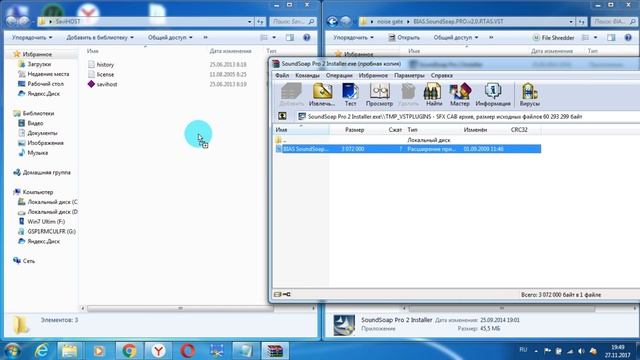The height and width of the screenshot is (360, 640).
Task: Select Локальный диск (C:) in left sidebar
Action: pos(48,202)
